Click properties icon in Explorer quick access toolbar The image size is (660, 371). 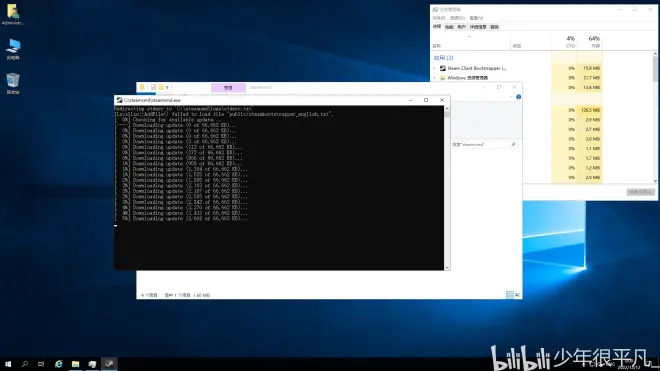point(153,87)
